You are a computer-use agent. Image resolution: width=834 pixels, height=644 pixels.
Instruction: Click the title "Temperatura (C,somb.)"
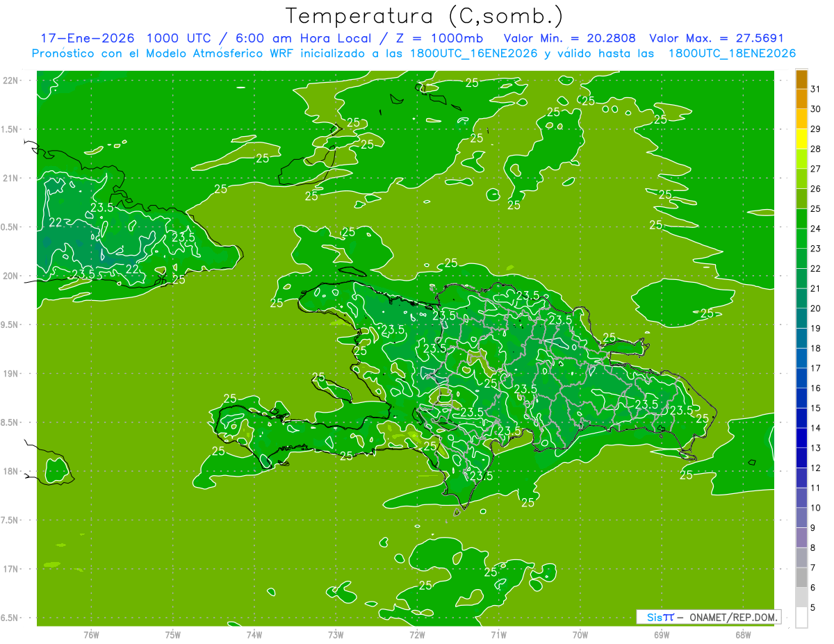[425, 16]
